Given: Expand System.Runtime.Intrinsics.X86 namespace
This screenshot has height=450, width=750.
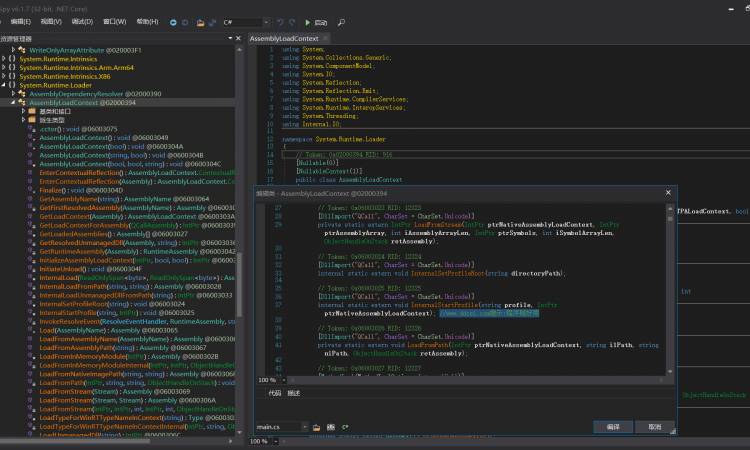Looking at the screenshot, I should (4, 77).
